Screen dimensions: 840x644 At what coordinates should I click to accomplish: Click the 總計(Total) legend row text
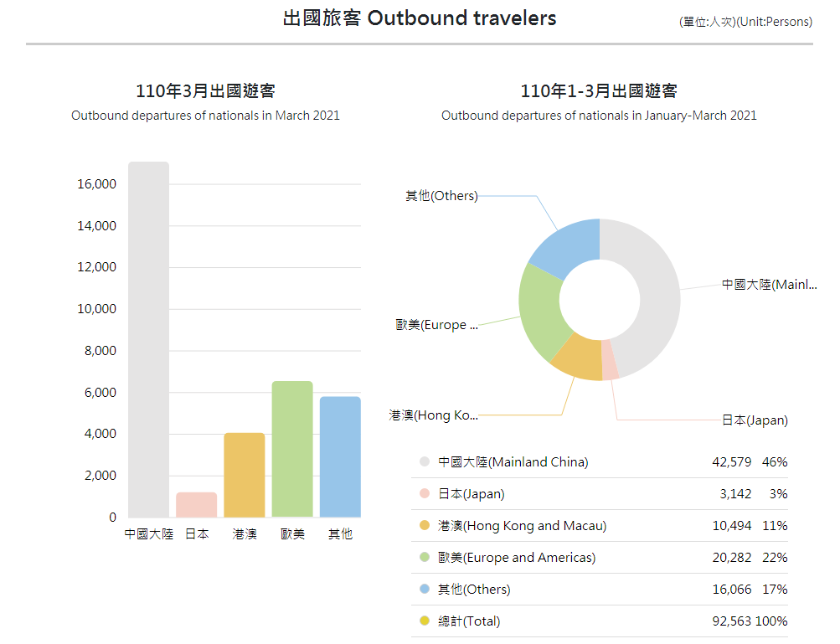[x=469, y=621]
